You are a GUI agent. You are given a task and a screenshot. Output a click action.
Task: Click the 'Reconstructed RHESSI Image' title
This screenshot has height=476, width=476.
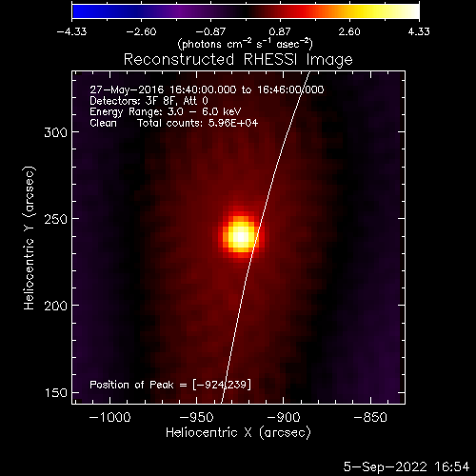(238, 60)
